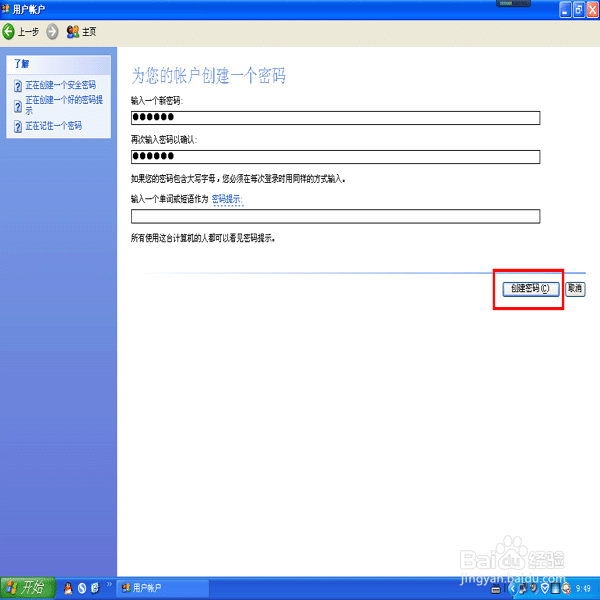Click the taskbar clock 9:49
This screenshot has height=600, width=600.
583,589
